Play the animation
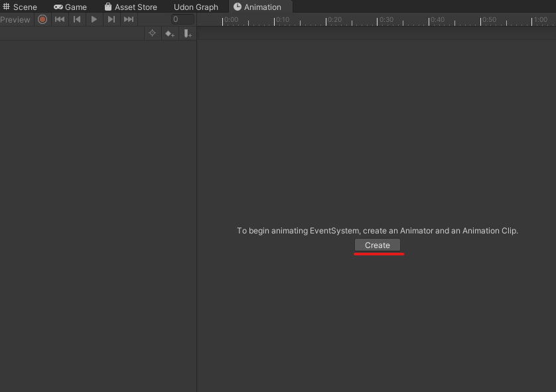 click(94, 19)
